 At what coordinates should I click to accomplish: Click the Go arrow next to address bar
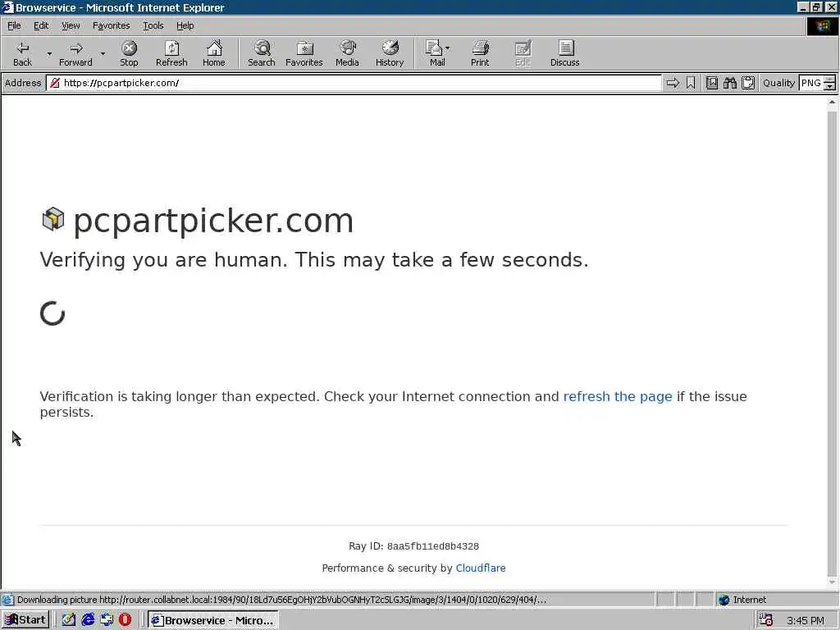(673, 83)
